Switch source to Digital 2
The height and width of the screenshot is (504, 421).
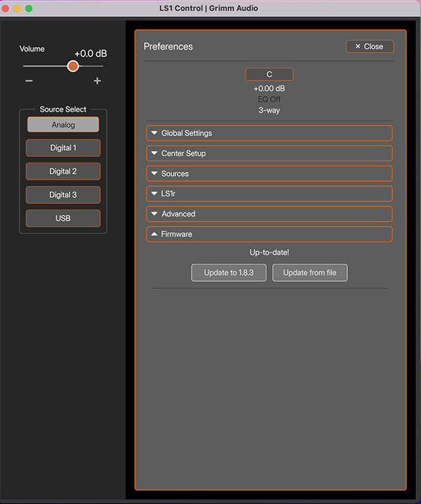pyautogui.click(x=63, y=171)
